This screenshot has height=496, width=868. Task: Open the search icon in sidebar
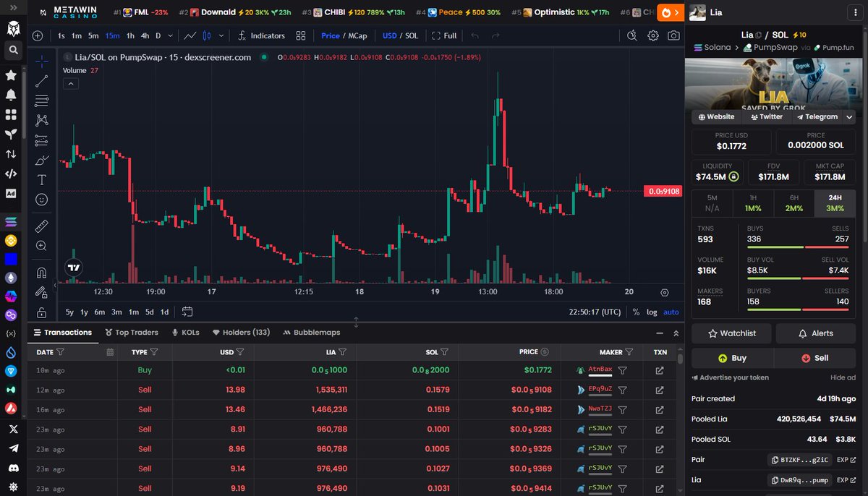pyautogui.click(x=12, y=50)
